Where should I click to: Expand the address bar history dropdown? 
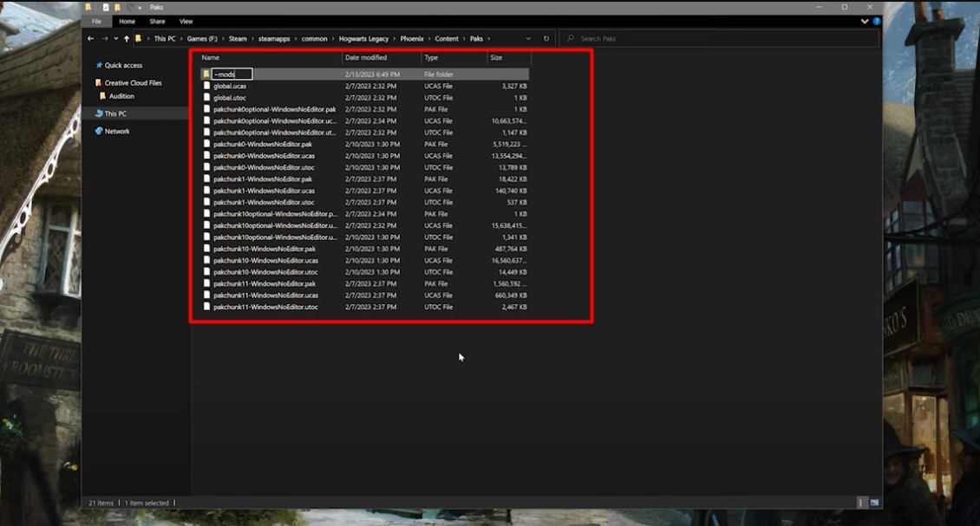(528, 39)
